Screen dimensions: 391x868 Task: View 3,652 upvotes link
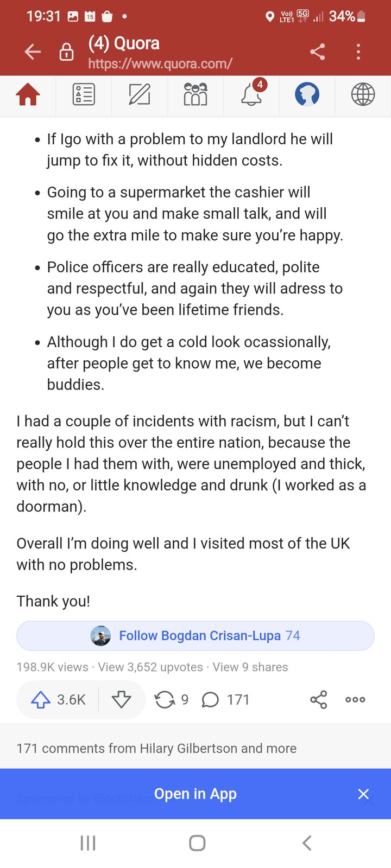[150, 667]
